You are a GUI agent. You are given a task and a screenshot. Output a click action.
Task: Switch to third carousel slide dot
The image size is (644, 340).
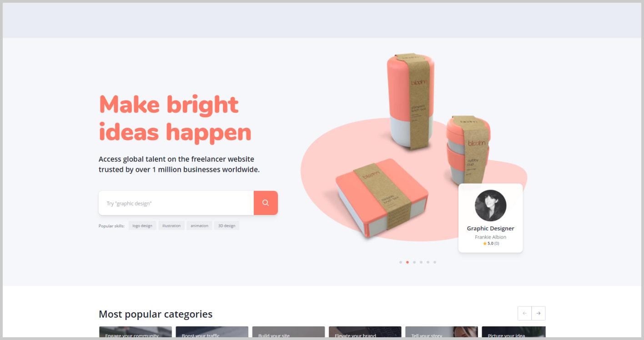tap(414, 262)
